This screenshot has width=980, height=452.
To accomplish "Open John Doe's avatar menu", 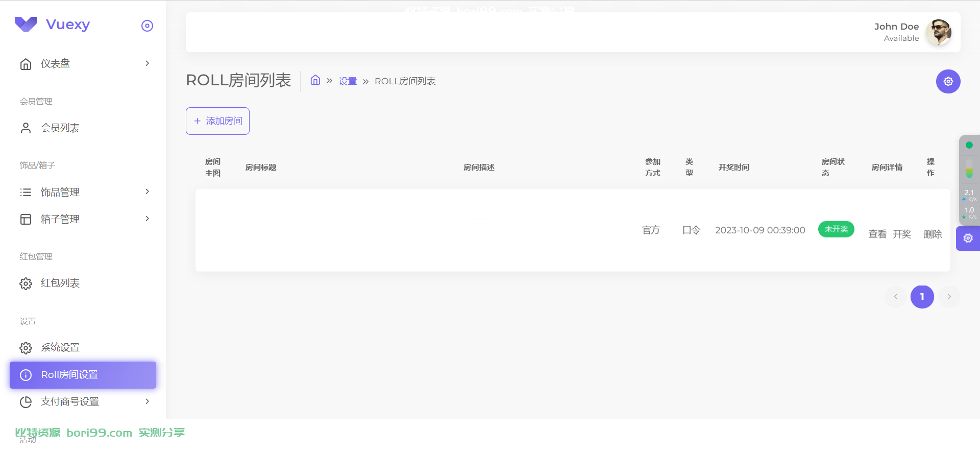I will [939, 32].
